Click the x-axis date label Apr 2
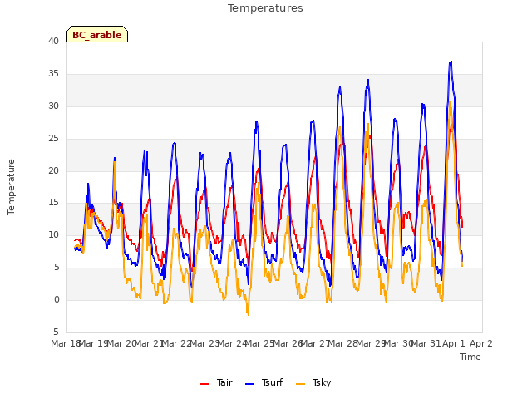532x399 pixels. tap(481, 343)
